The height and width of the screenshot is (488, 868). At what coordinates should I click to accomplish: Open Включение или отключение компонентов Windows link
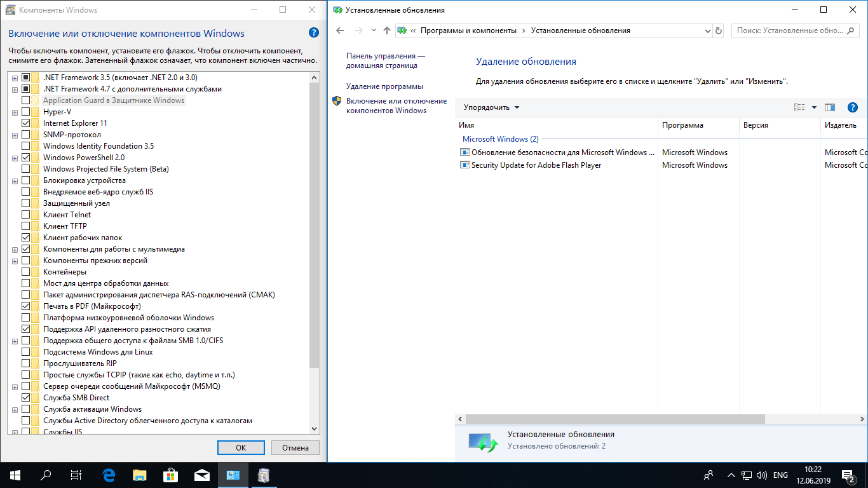pyautogui.click(x=397, y=105)
